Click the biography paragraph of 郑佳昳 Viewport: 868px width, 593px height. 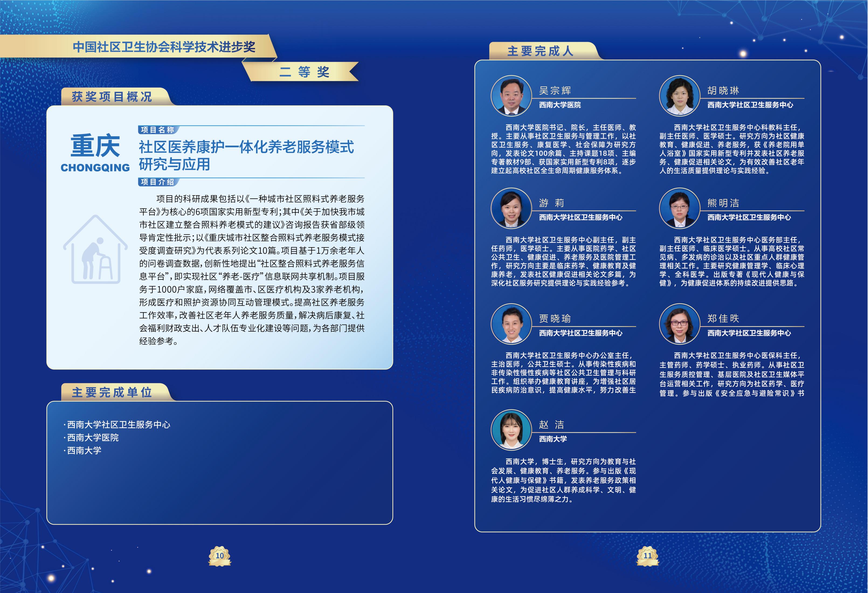click(732, 374)
